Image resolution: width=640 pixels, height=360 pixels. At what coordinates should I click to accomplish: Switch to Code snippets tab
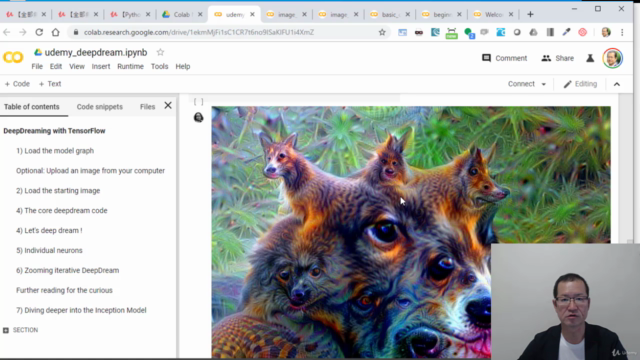[100, 107]
